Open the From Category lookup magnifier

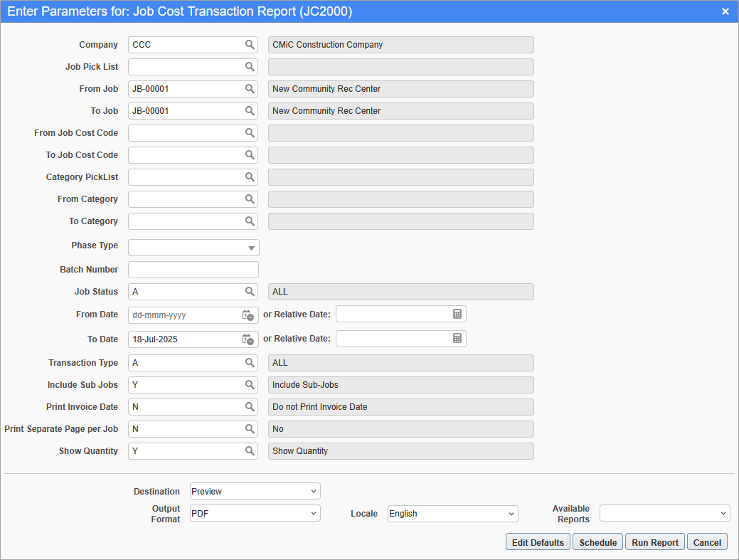(x=250, y=199)
